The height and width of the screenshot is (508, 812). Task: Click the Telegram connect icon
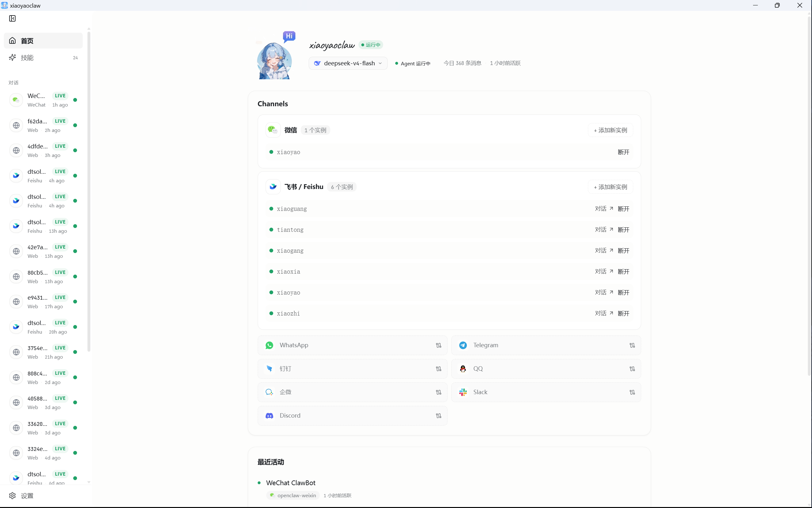coord(632,345)
